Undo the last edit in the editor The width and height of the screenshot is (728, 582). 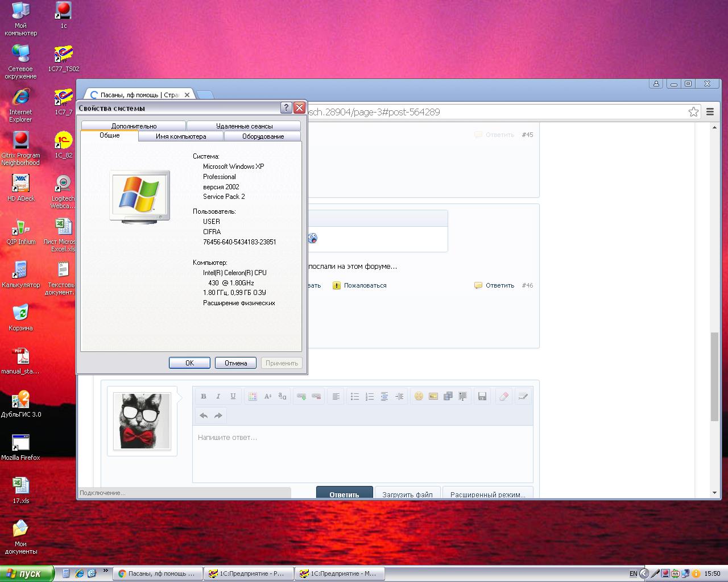[204, 415]
